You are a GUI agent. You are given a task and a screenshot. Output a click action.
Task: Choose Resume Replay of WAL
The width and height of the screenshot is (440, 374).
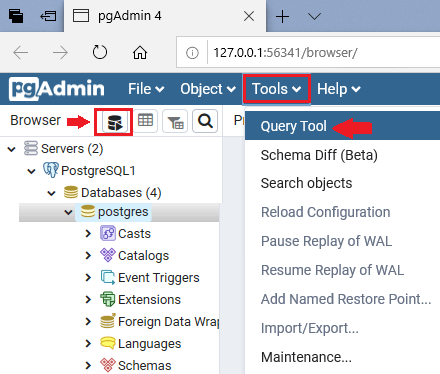pos(342,270)
